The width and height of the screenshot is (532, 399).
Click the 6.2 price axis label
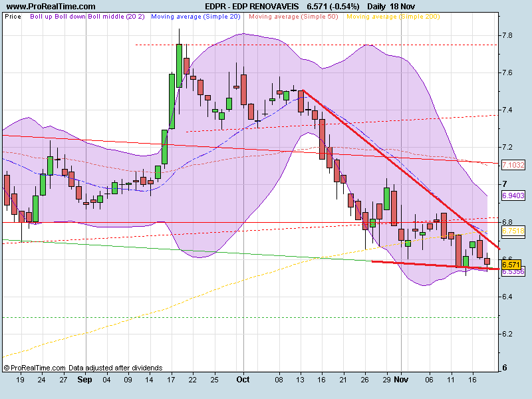tap(507, 334)
